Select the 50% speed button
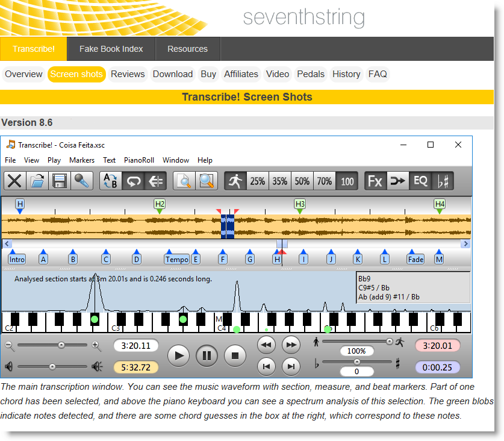Viewport: 504px width, 441px height. tap(302, 181)
